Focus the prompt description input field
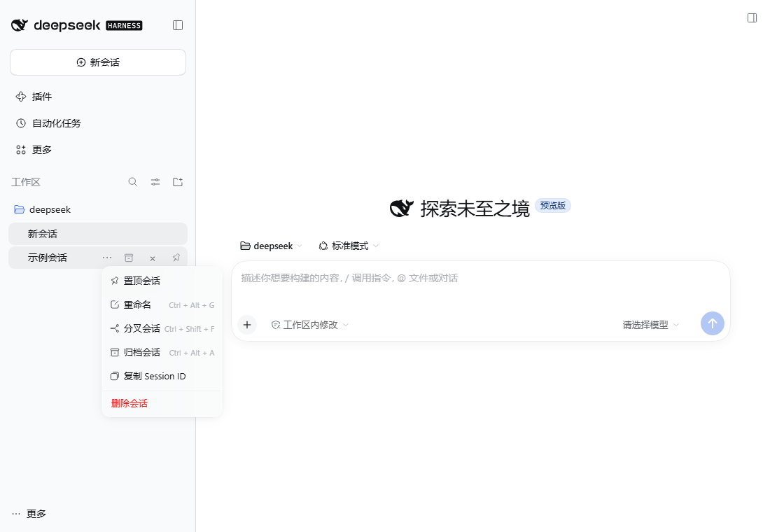Image resolution: width=770 pixels, height=532 pixels. point(480,279)
